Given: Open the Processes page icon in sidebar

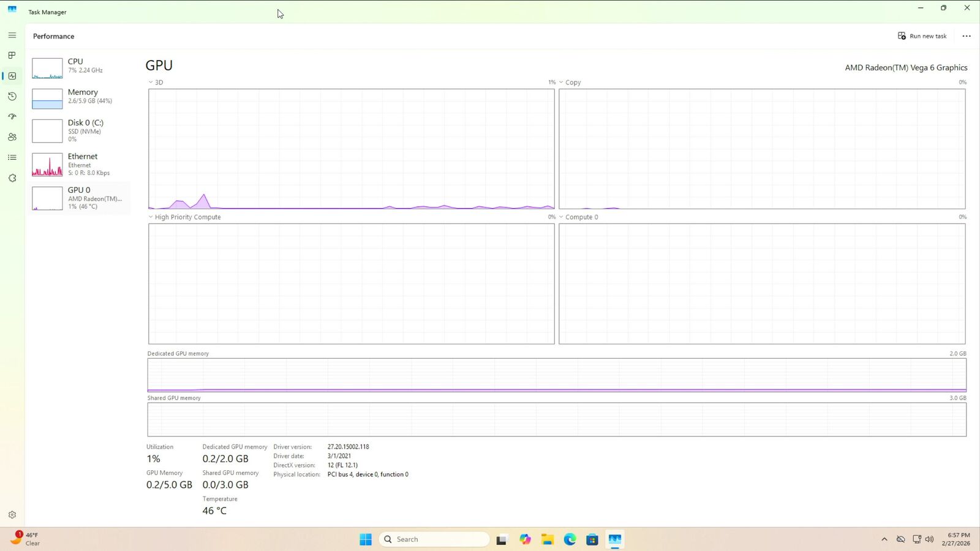Looking at the screenshot, I should click(x=12, y=55).
